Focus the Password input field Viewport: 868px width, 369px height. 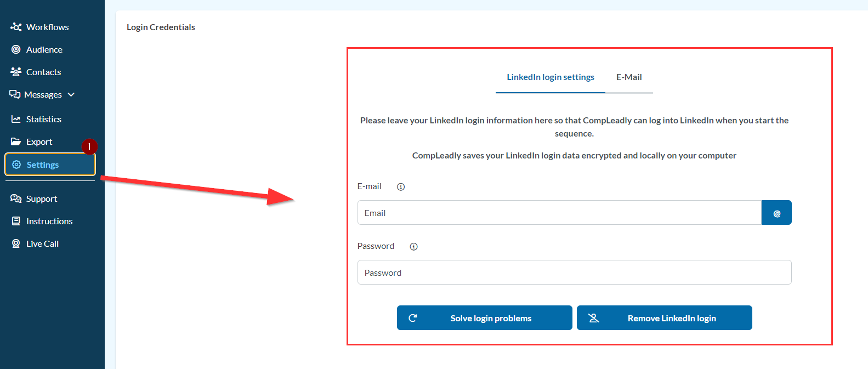pos(574,273)
